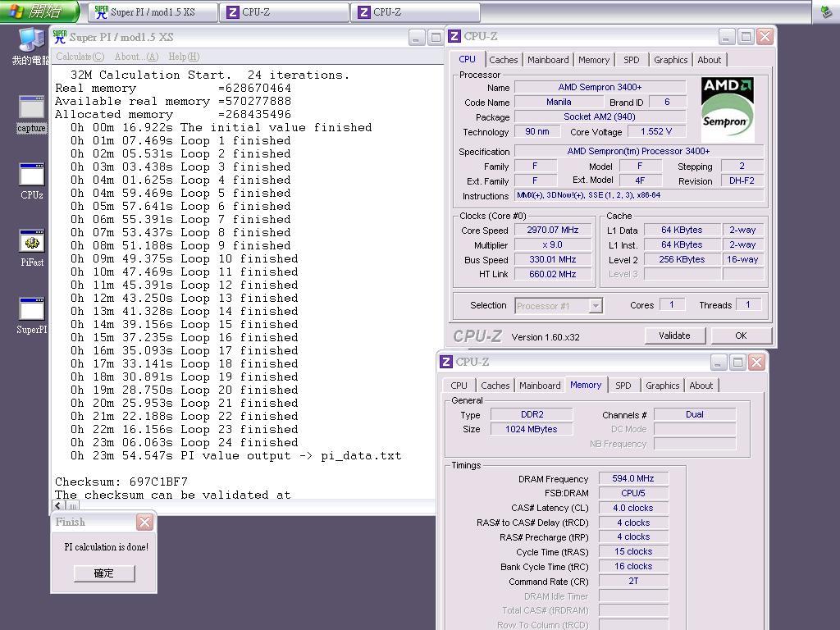The width and height of the screenshot is (840, 630).
Task: Select SPD tab in lower CPU-Z window
Action: (x=623, y=386)
